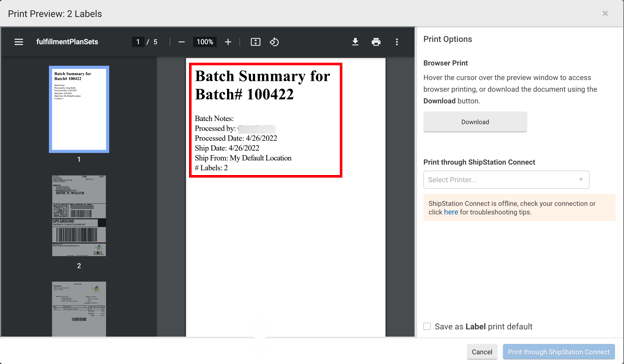Click the 100% zoom level field
The image size is (624, 364).
point(205,42)
